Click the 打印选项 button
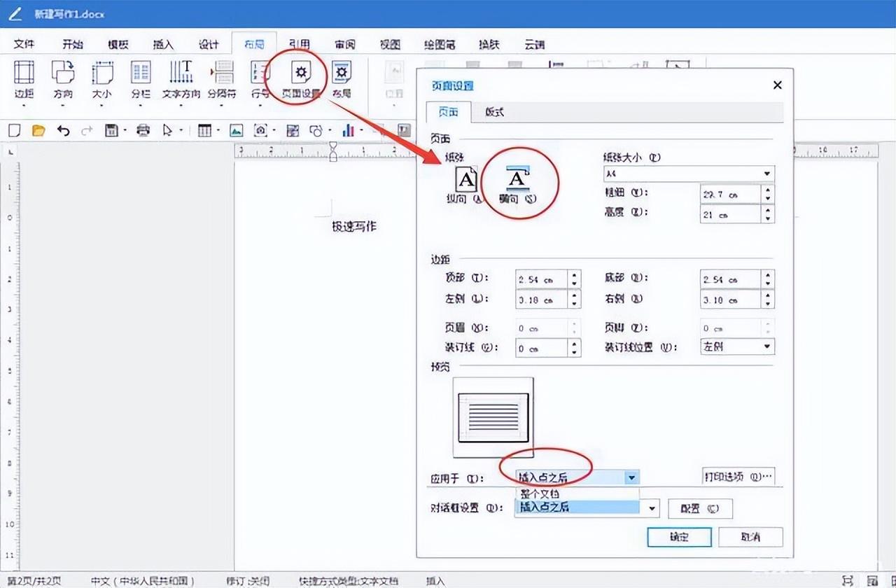Viewport: 896px width, 588px height. [738, 477]
